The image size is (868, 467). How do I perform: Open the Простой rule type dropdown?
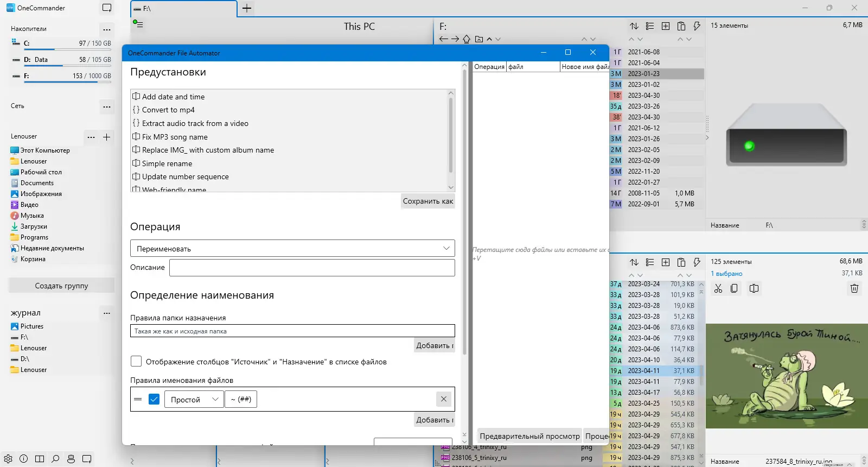[x=194, y=399]
